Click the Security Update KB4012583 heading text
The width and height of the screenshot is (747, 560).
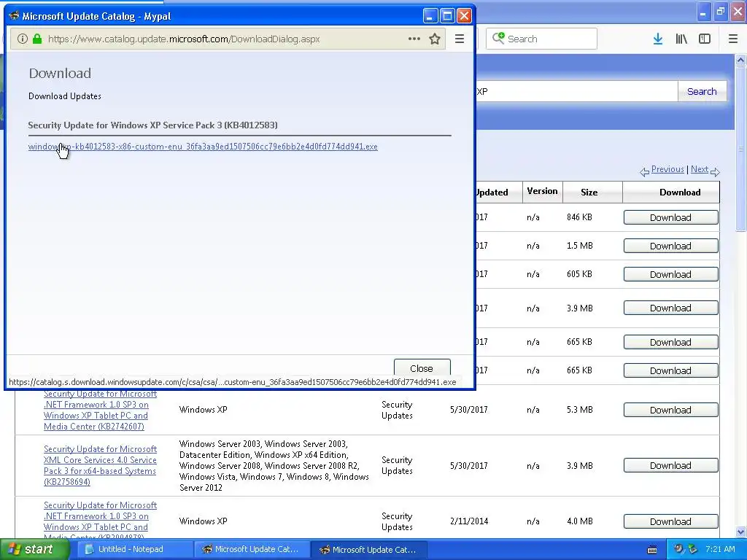[152, 125]
